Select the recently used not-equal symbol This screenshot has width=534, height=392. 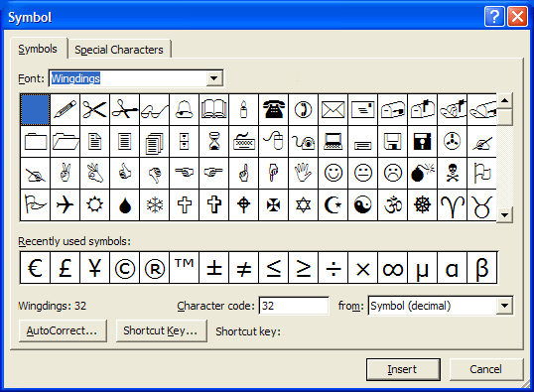[244, 268]
